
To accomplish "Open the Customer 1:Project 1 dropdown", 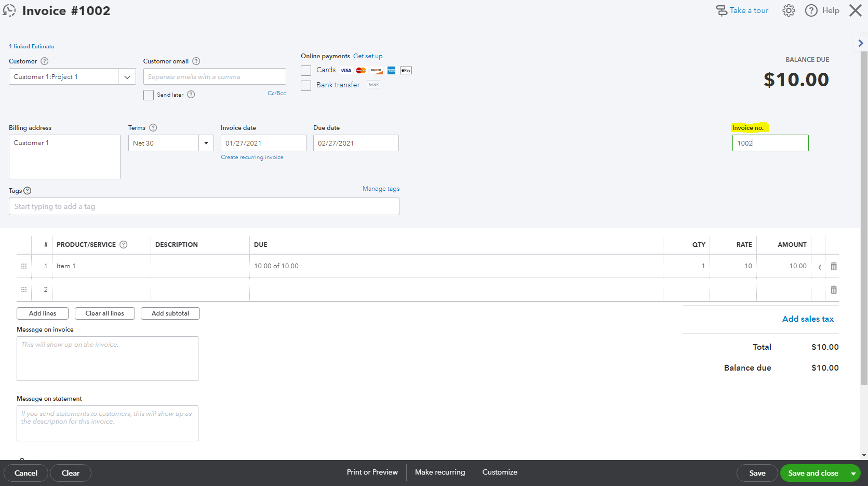I will [127, 76].
